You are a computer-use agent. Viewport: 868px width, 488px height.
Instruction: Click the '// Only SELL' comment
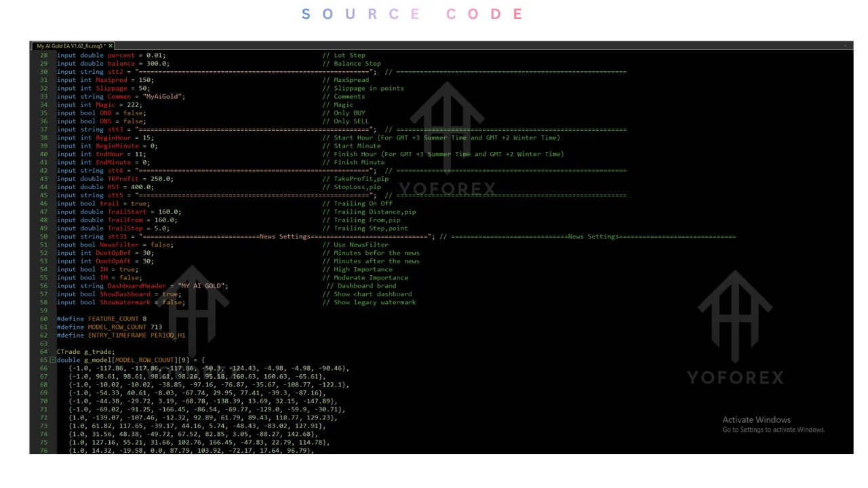coord(346,121)
